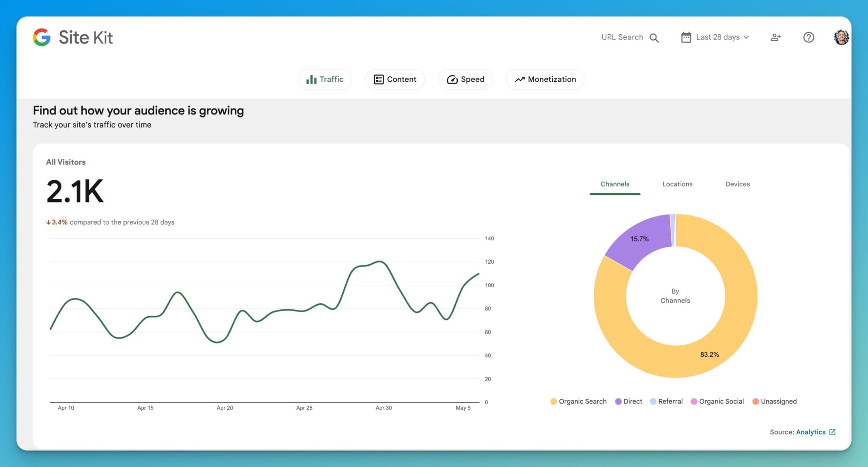
Task: Open the Content section
Action: click(x=395, y=79)
